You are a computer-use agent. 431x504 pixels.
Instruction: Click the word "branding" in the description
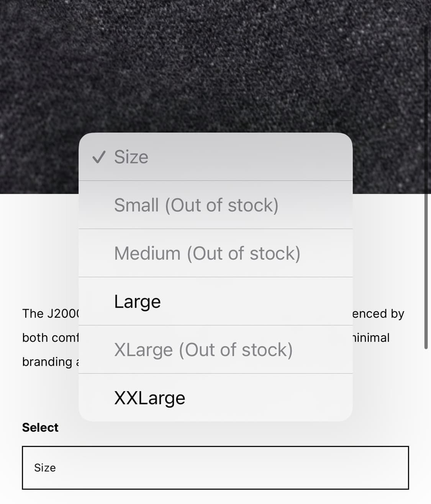pos(47,362)
